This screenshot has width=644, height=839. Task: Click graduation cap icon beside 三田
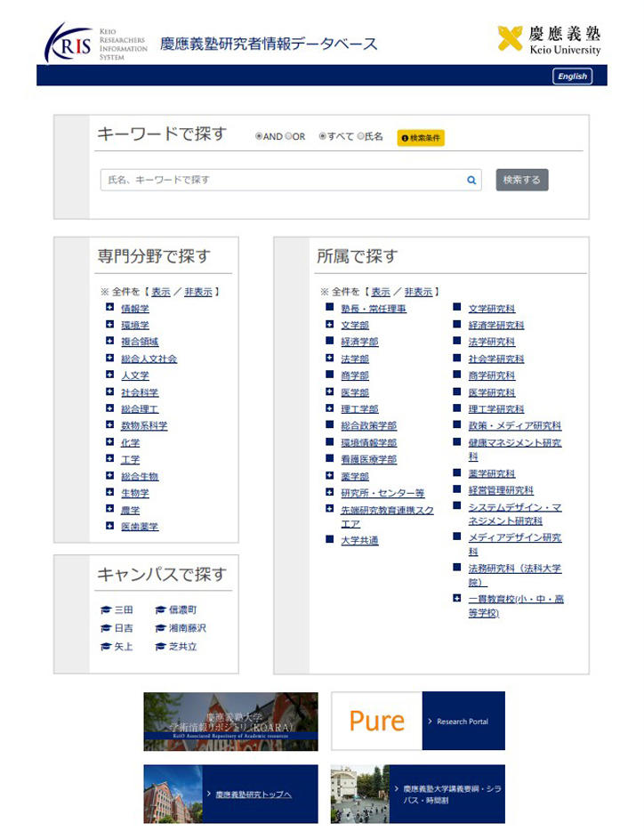[105, 610]
